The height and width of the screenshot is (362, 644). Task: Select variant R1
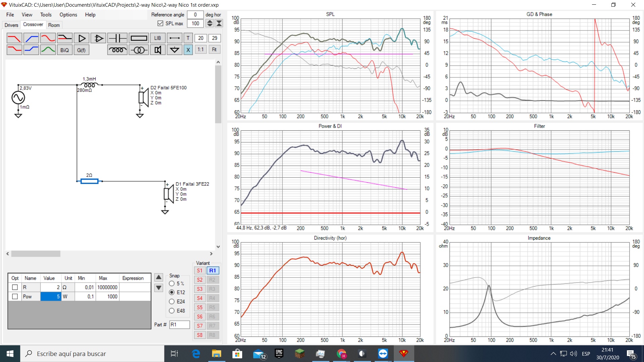213,270
